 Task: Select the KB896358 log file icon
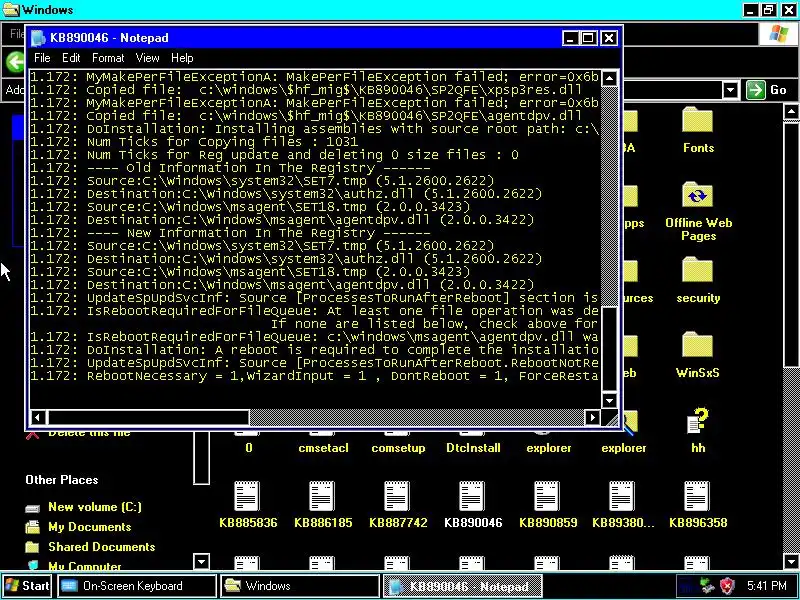coord(697,496)
